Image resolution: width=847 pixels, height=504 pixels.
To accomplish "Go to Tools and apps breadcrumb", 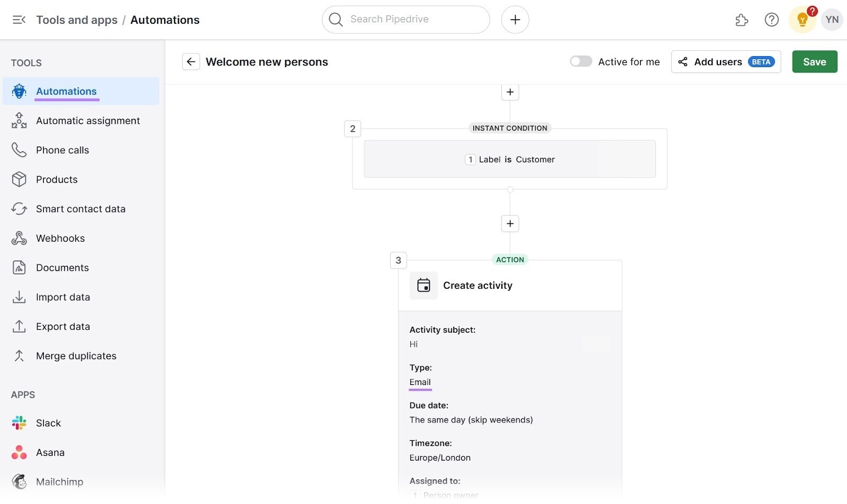I will point(77,20).
